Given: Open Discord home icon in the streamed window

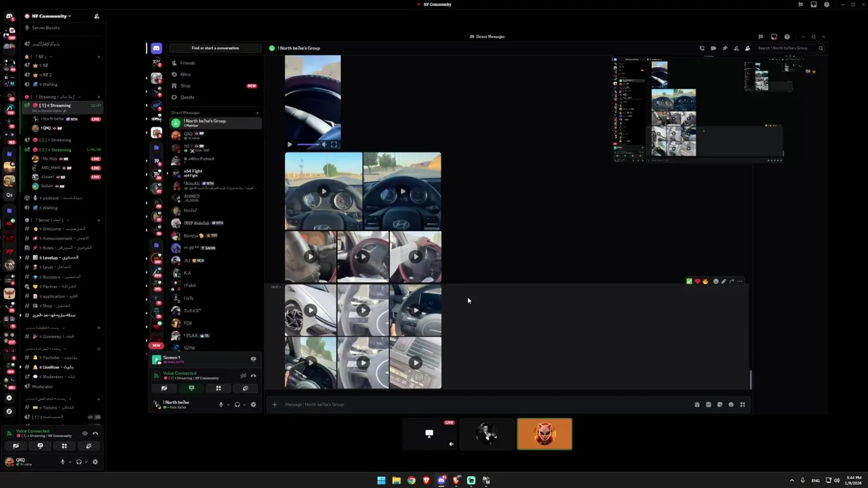Looking at the screenshot, I should coord(157,48).
